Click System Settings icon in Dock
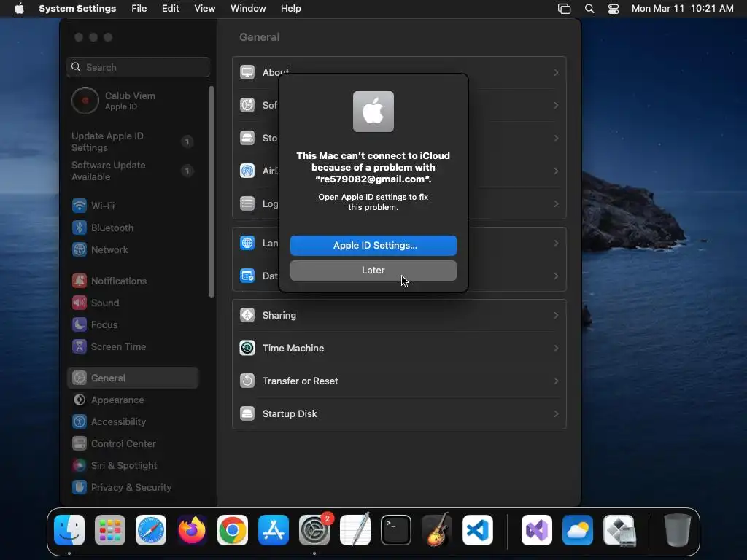The image size is (747, 560). (314, 530)
